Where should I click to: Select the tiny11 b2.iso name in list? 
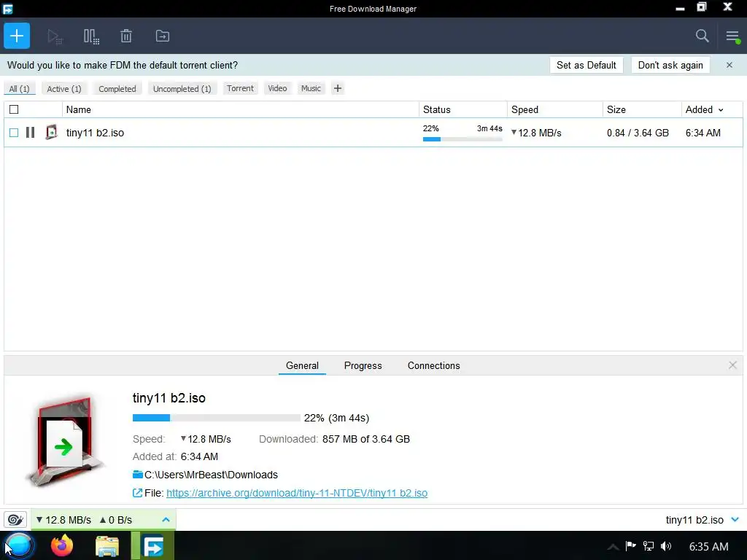[x=95, y=133]
